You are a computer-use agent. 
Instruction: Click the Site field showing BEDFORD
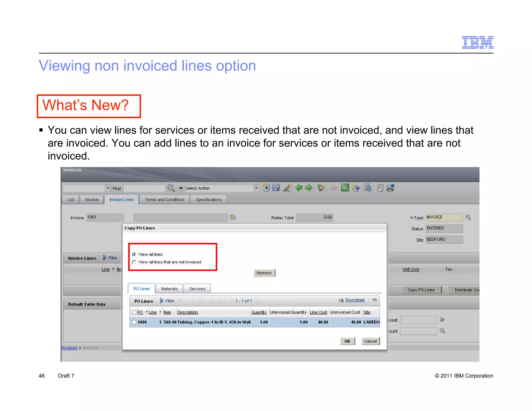pyautogui.click(x=444, y=240)
